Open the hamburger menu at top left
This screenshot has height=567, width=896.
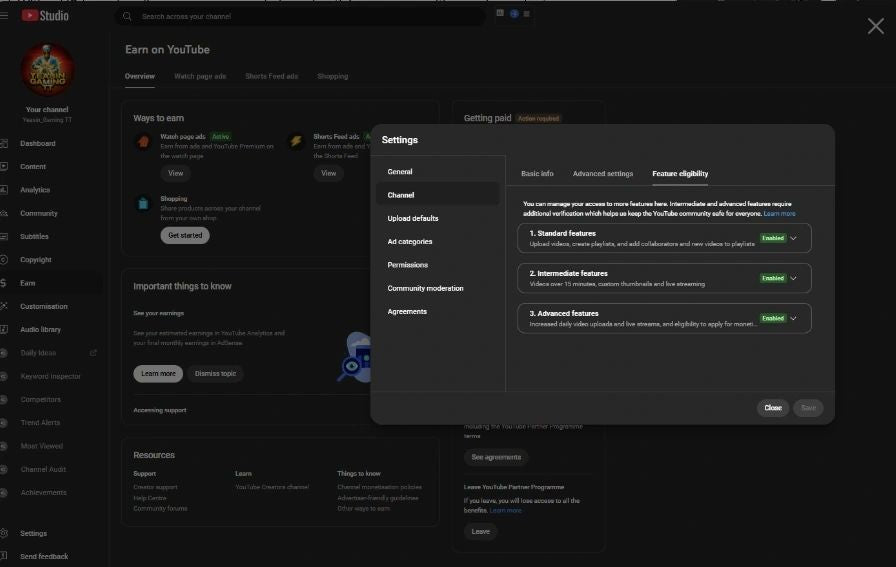pyautogui.click(x=5, y=15)
